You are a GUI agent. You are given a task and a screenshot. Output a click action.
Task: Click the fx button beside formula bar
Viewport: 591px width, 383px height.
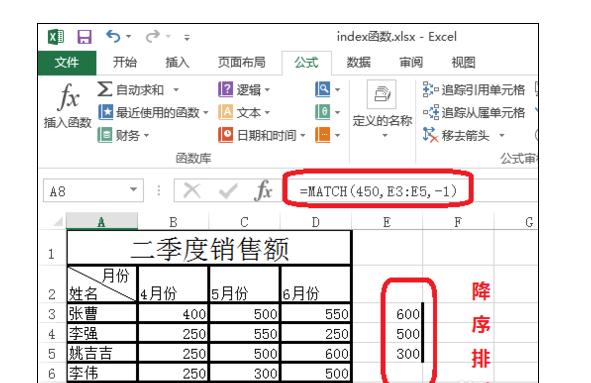263,190
